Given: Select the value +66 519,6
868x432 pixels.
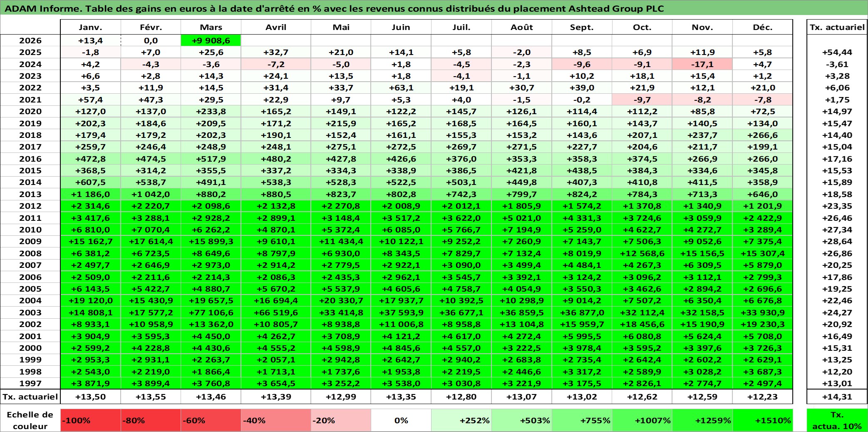Looking at the screenshot, I should [276, 312].
